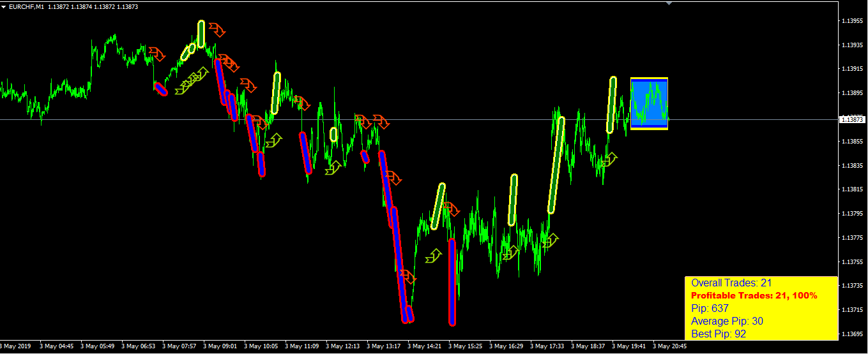Click the 1.13815 price axis label
The image size is (868, 354).
852,189
